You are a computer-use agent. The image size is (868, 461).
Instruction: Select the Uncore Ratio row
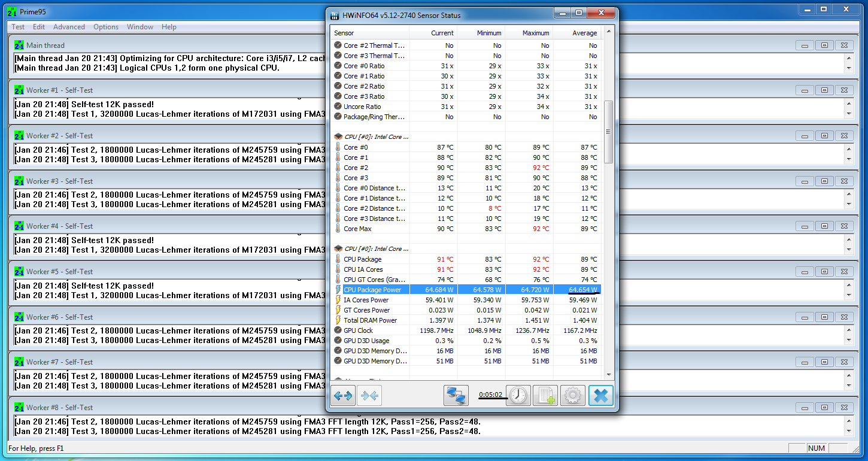(466, 107)
